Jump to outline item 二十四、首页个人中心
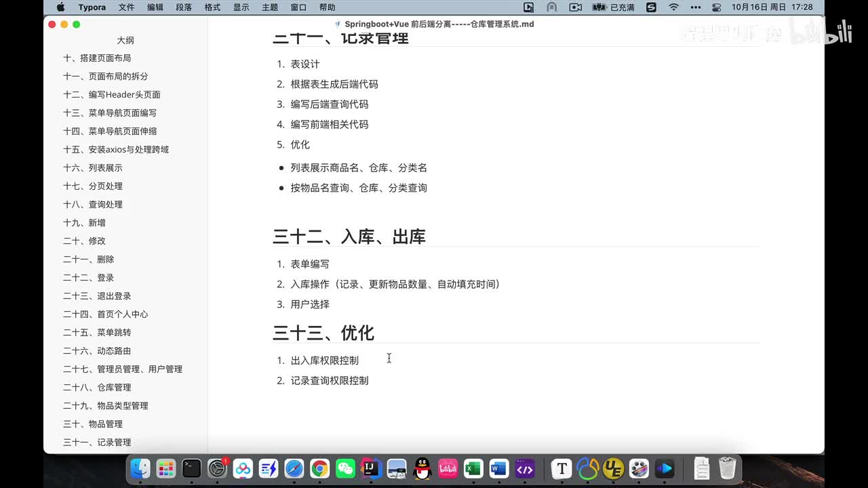This screenshot has width=868, height=488. [x=106, y=314]
